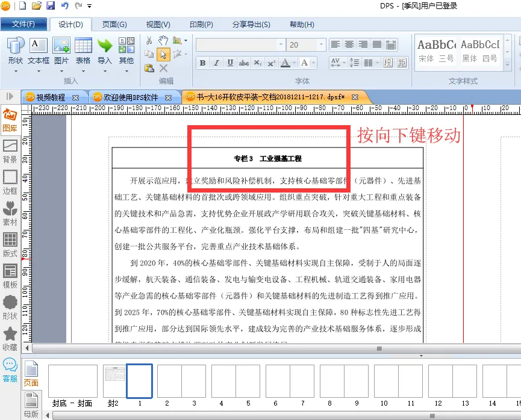Toggle strikethrough abc formatting

243,63
